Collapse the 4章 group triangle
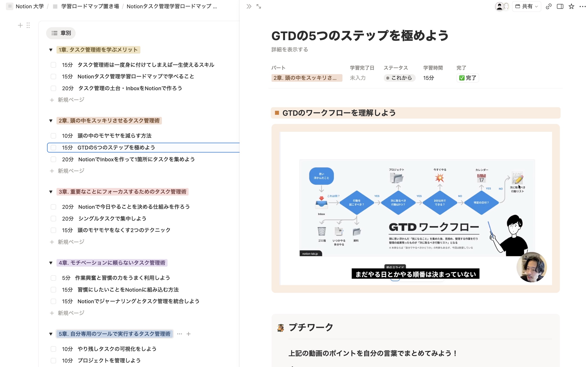This screenshot has width=588, height=367. [x=51, y=263]
